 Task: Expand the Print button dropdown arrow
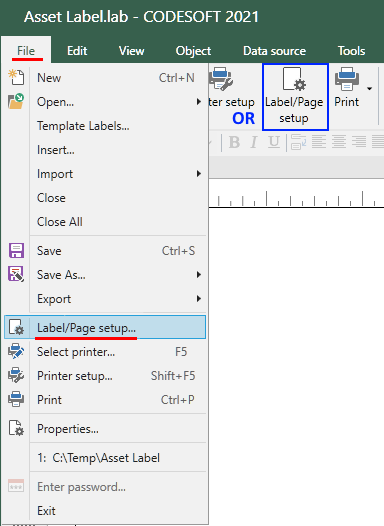tap(370, 89)
